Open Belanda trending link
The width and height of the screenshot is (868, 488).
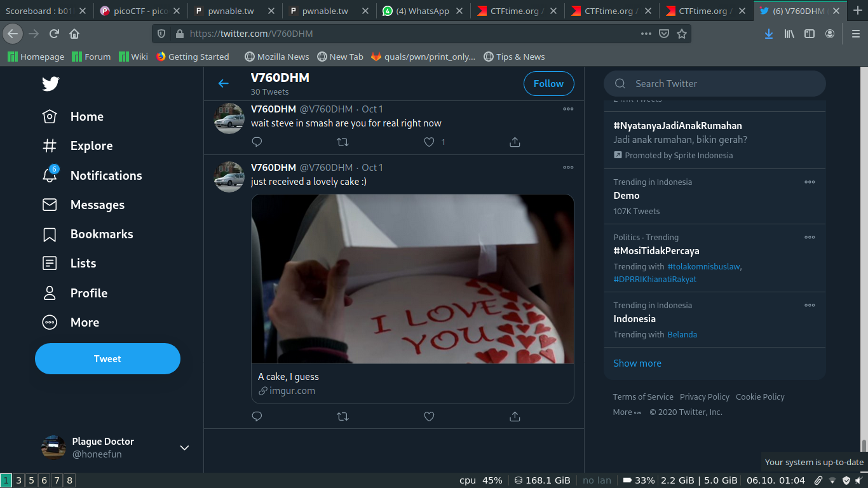(682, 334)
